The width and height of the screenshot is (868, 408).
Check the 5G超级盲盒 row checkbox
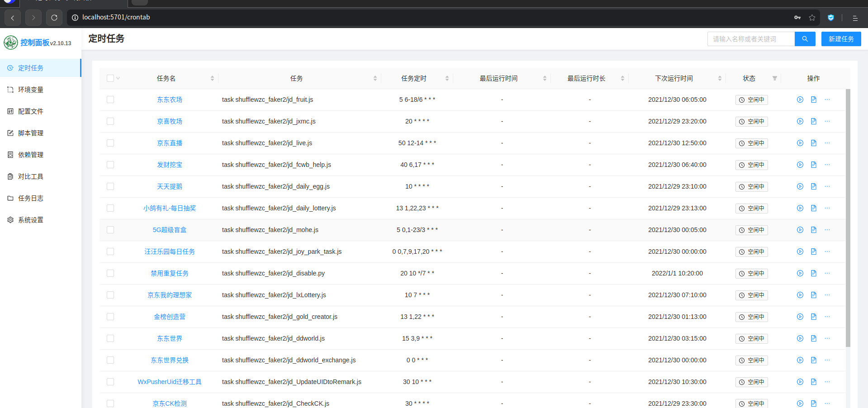(110, 230)
